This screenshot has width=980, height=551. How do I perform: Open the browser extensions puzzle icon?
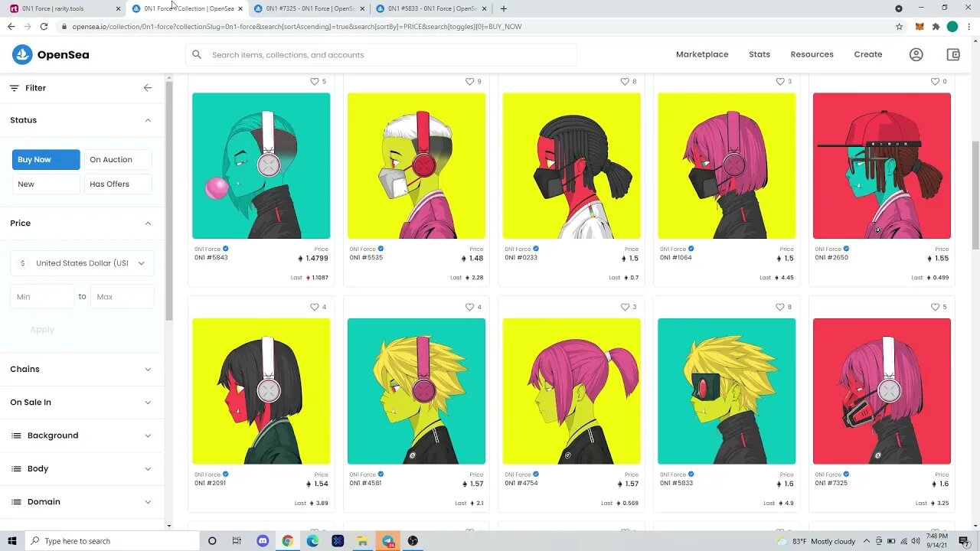tap(936, 26)
